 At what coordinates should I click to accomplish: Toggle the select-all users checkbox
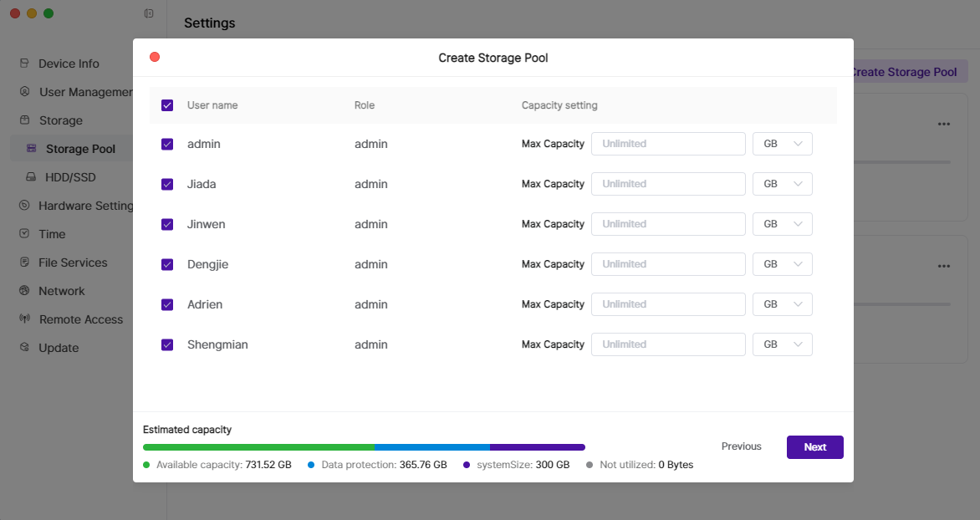point(167,105)
